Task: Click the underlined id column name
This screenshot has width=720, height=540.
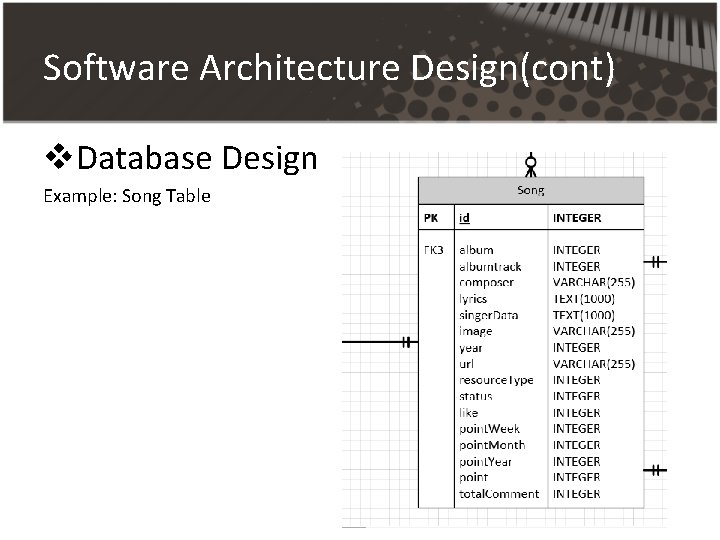Action: [464, 218]
